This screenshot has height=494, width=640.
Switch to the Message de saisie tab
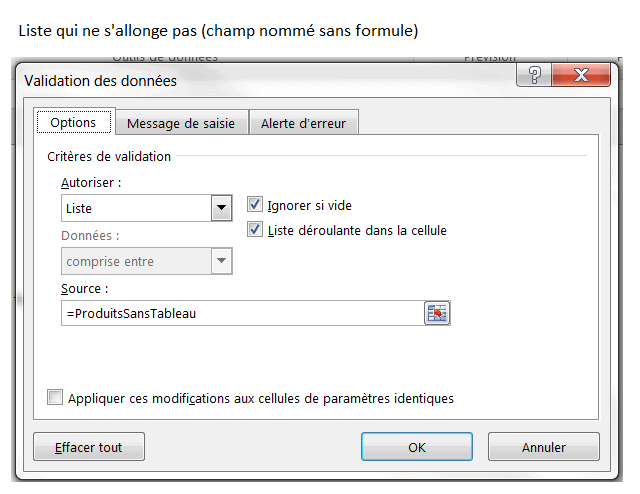[181, 123]
